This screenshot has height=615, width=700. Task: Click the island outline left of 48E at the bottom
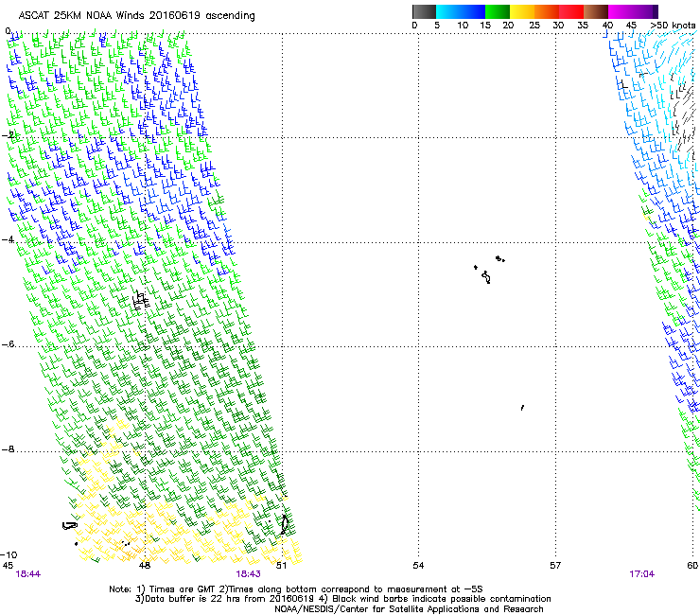(x=70, y=526)
